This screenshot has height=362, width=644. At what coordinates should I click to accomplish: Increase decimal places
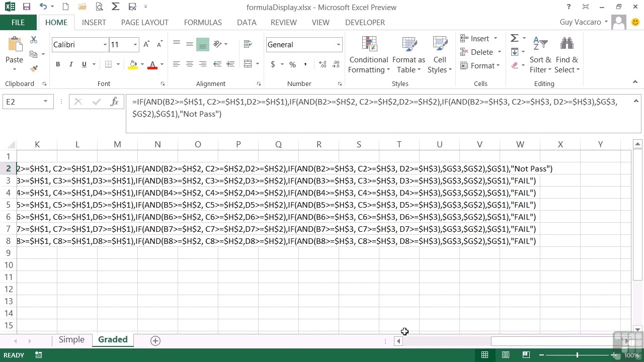(x=323, y=64)
